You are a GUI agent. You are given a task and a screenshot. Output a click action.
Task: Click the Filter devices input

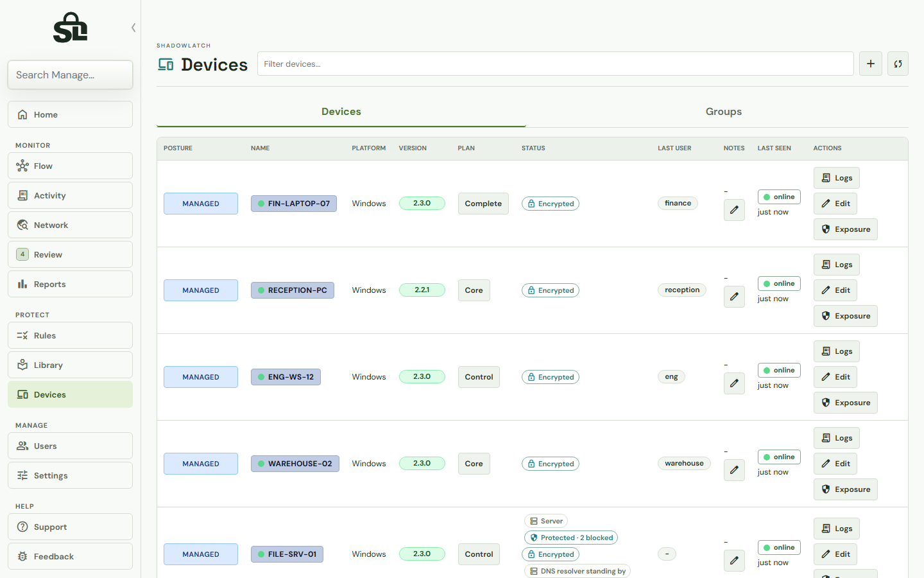click(555, 64)
